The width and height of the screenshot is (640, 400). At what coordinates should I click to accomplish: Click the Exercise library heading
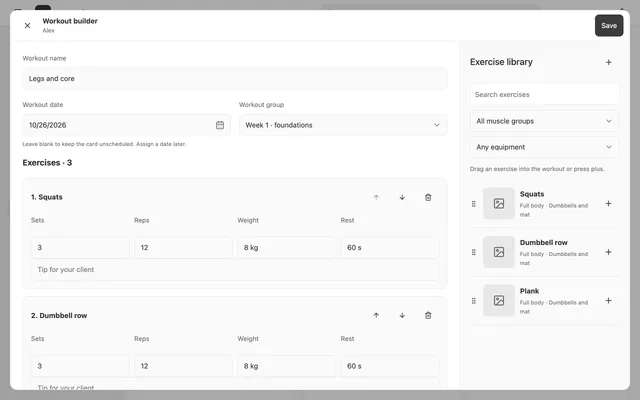point(501,62)
